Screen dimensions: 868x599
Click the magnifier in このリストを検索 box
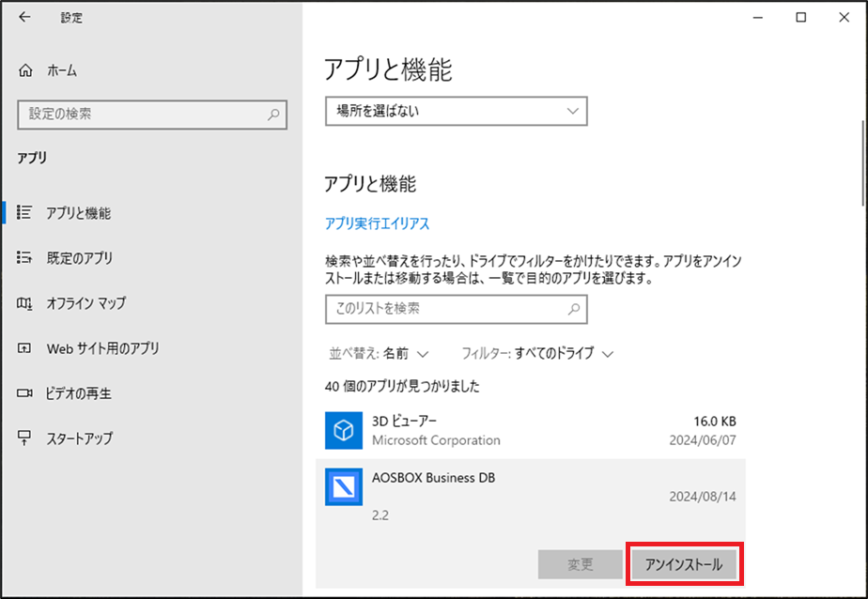(574, 309)
